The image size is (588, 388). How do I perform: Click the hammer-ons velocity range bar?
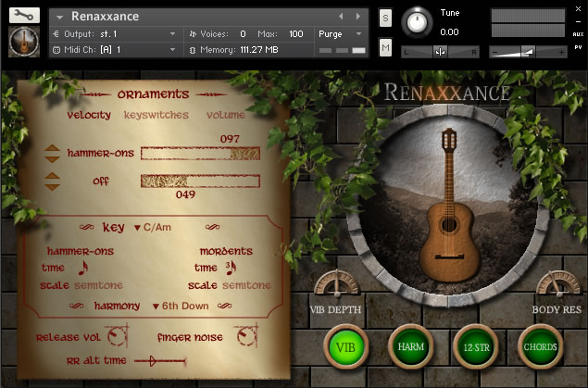(x=200, y=154)
